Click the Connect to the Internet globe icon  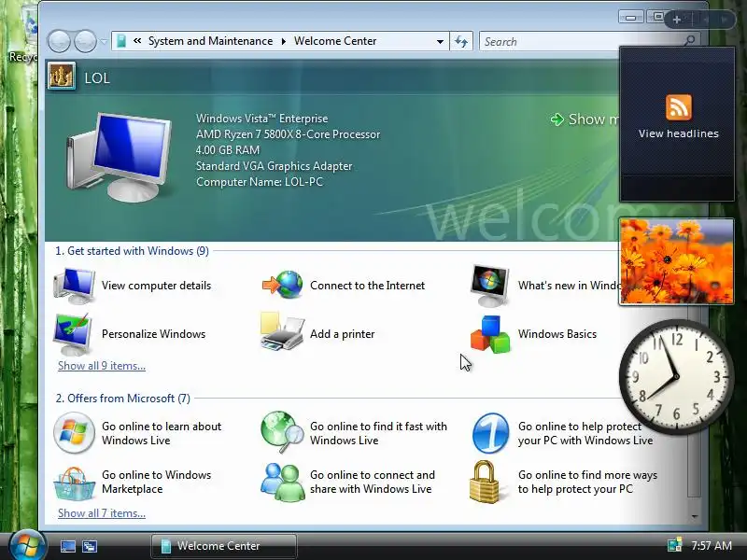pos(283,285)
